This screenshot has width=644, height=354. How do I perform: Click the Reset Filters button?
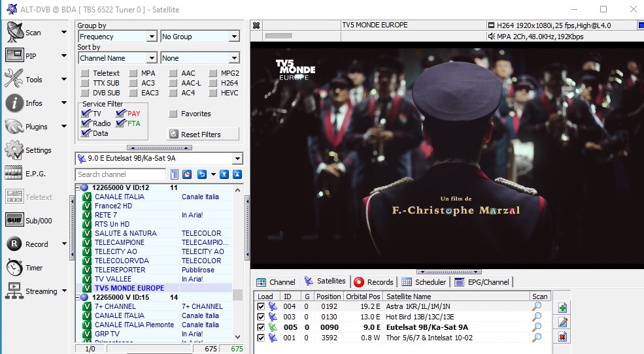coord(203,134)
